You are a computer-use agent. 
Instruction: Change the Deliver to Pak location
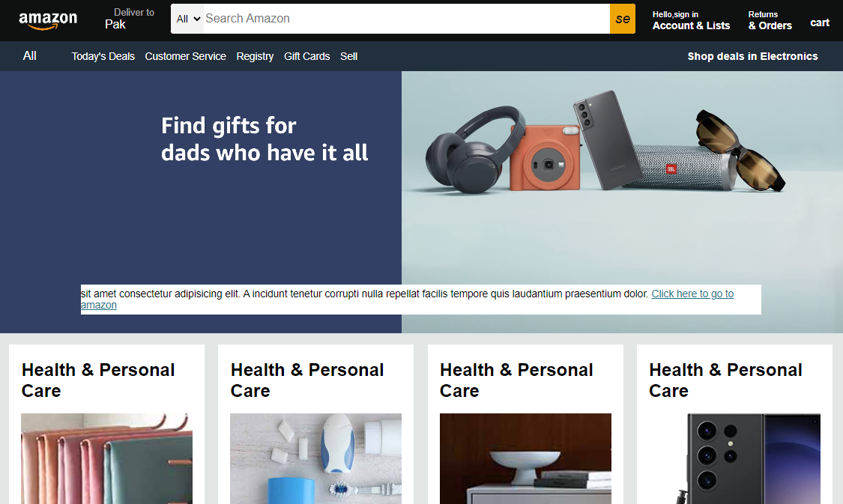129,19
